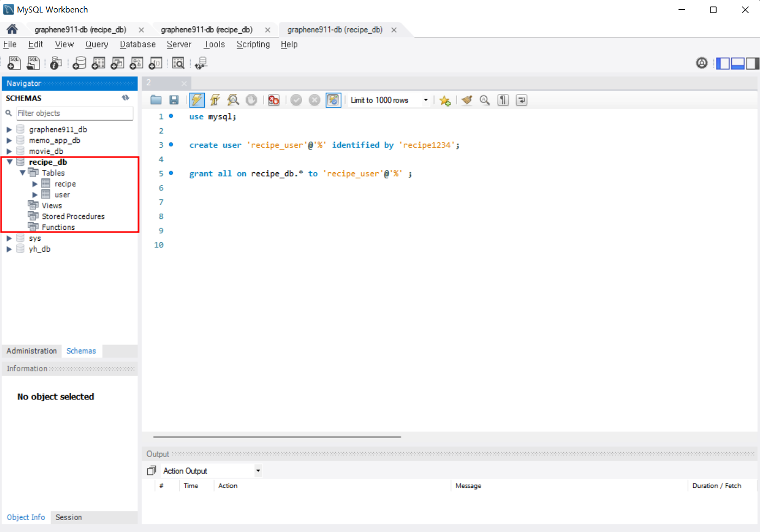The width and height of the screenshot is (760, 532).
Task: Search table data icon
Action: point(178,63)
